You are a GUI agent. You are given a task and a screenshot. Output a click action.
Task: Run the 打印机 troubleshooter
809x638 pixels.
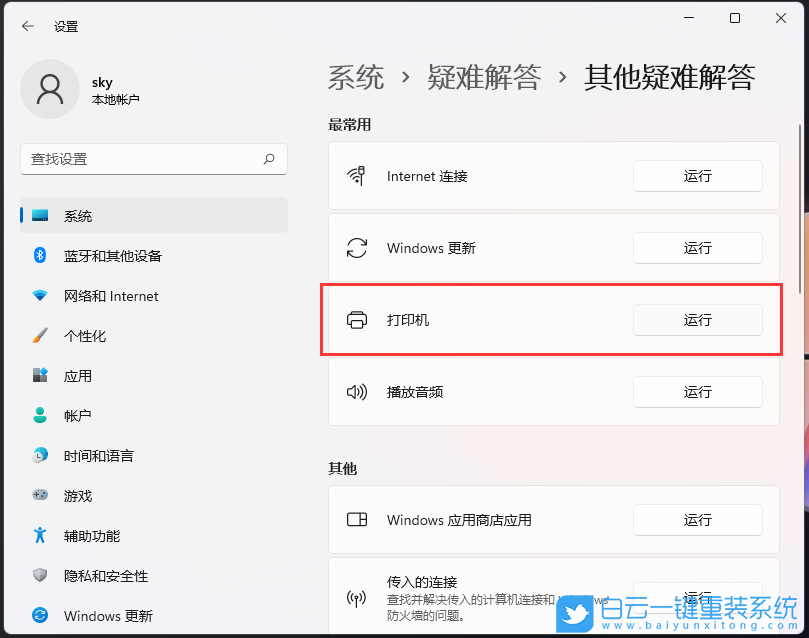coord(697,320)
